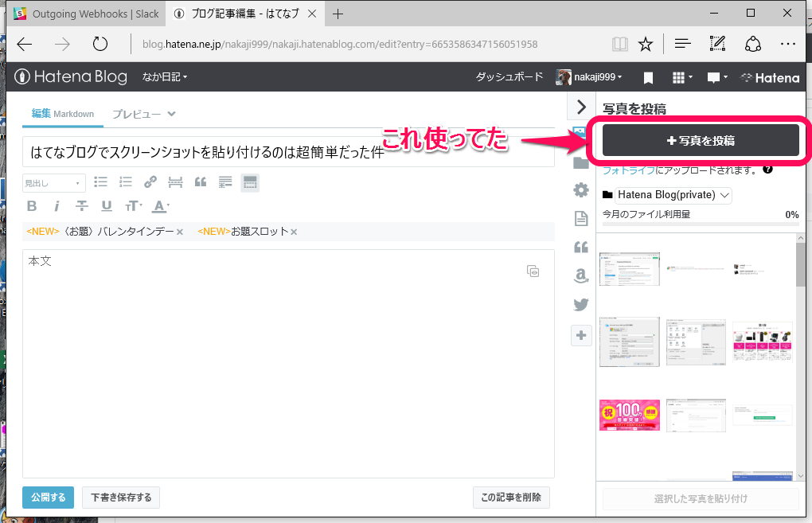Open the Twitter paste panel in the sidebar
812x523 pixels.
[x=580, y=304]
